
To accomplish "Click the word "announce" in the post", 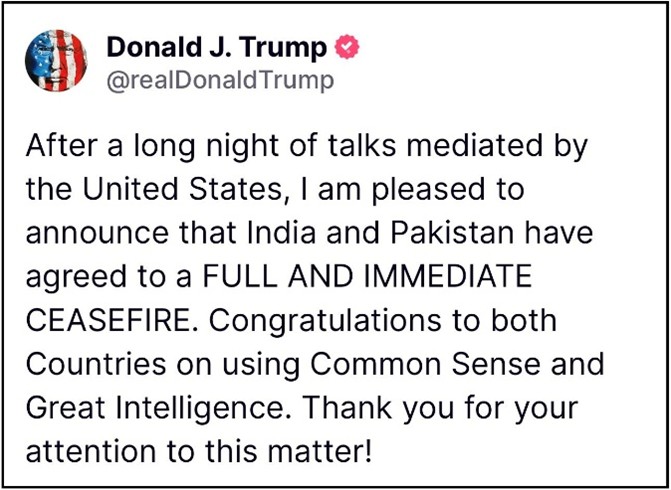I will [91, 233].
